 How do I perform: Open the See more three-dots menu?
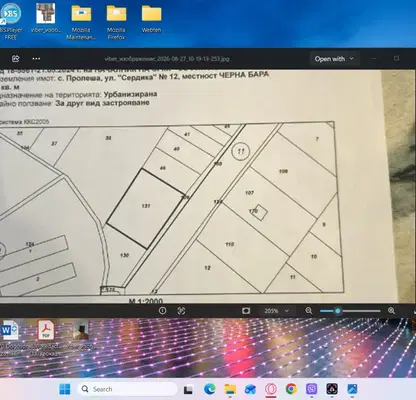pos(36,59)
